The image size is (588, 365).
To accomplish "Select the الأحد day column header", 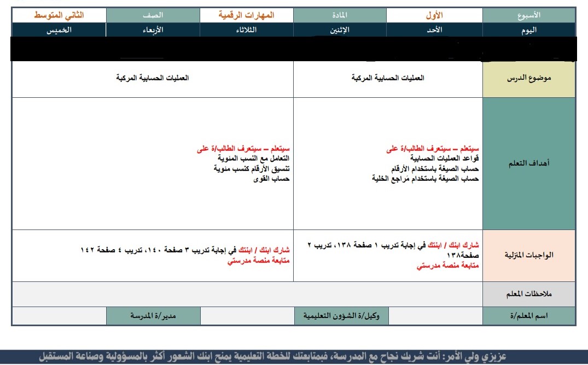I will click(434, 30).
